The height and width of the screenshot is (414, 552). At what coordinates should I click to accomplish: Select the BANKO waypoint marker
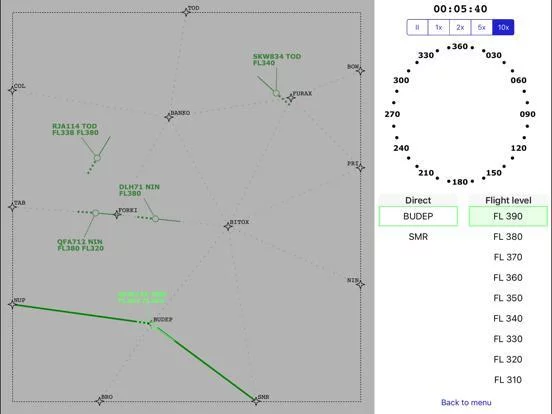(169, 117)
